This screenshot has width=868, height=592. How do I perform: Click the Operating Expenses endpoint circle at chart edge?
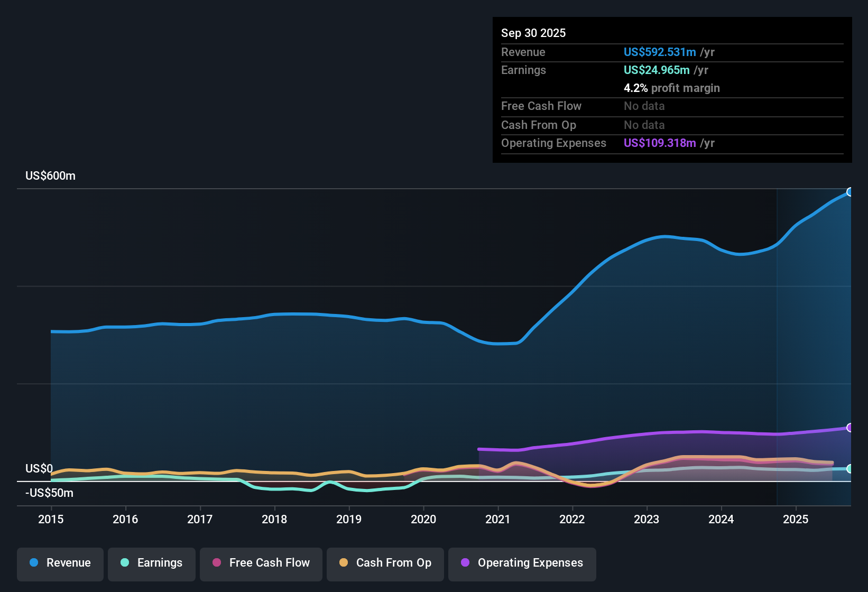coord(850,428)
